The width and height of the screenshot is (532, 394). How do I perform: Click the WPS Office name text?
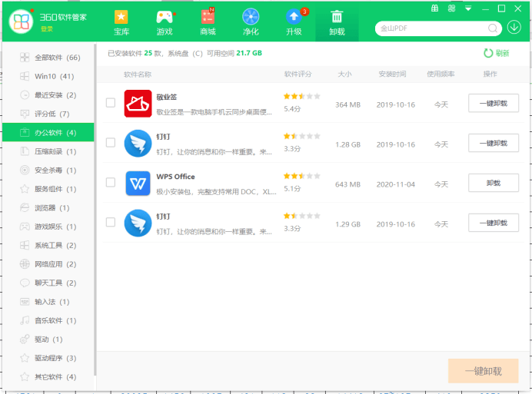tap(175, 177)
